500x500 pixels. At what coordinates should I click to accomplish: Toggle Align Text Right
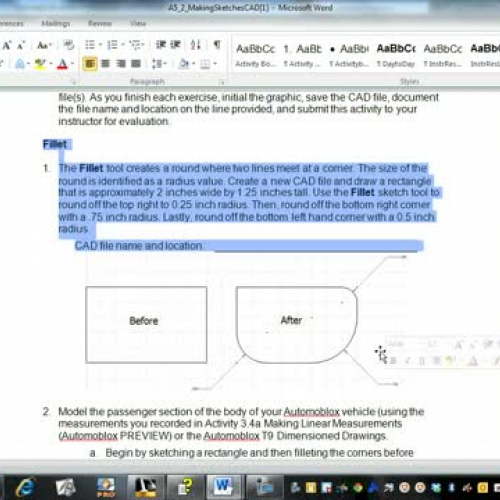(121, 63)
